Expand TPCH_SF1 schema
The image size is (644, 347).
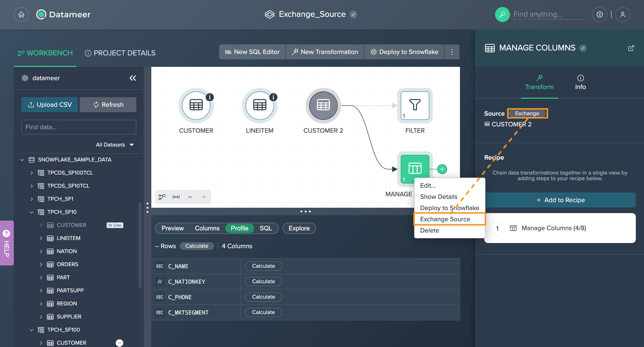(x=32, y=199)
